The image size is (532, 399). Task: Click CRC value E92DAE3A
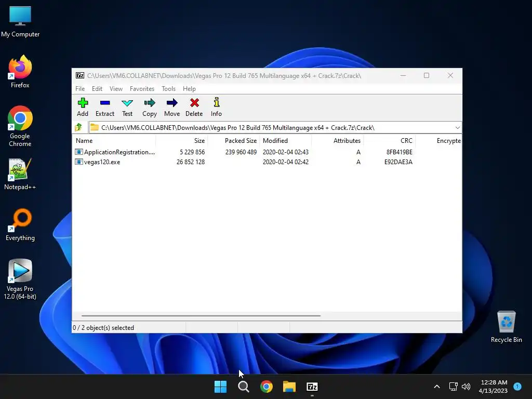pyautogui.click(x=398, y=162)
